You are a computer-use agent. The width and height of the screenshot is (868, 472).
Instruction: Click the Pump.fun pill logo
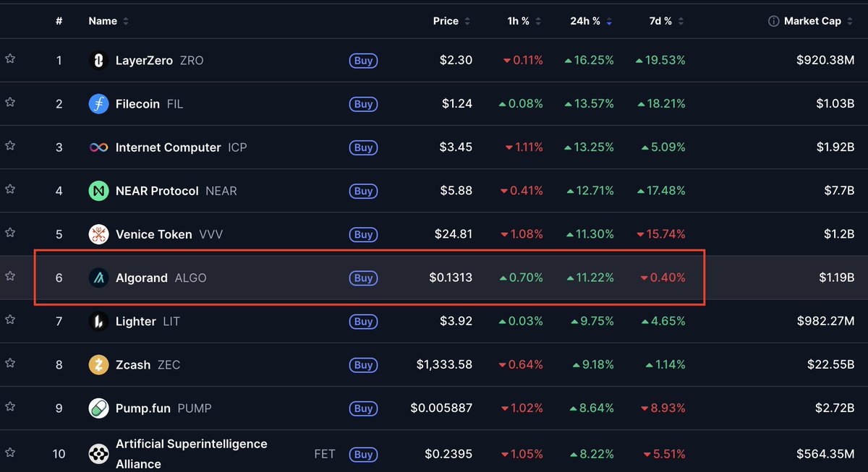(x=98, y=408)
